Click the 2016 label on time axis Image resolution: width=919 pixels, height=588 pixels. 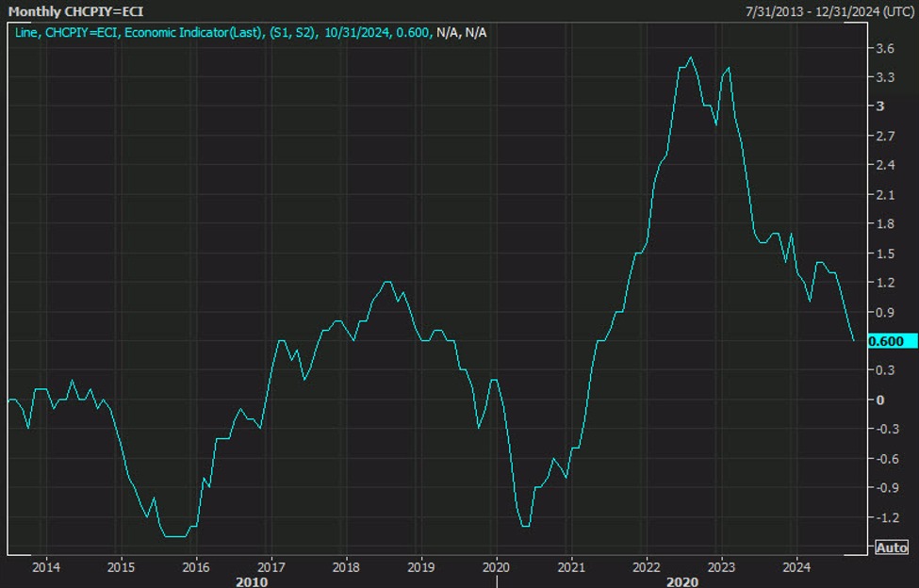[x=195, y=567]
